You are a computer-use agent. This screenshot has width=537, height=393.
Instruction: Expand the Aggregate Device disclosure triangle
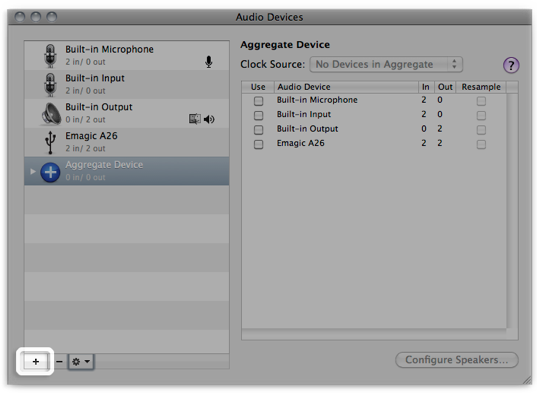(33, 171)
